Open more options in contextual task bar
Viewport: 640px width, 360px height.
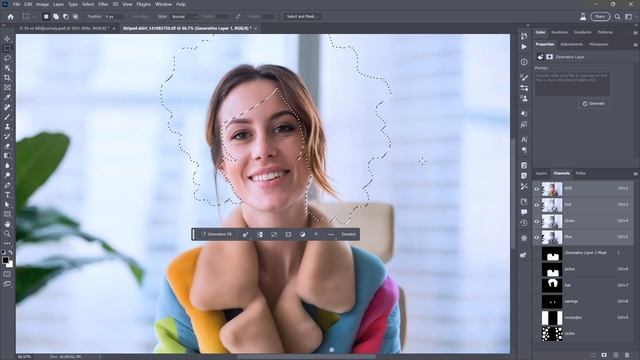coord(331,234)
